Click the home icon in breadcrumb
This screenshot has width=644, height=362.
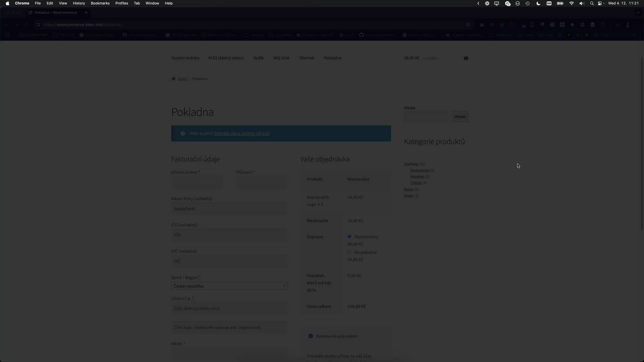[x=174, y=78]
